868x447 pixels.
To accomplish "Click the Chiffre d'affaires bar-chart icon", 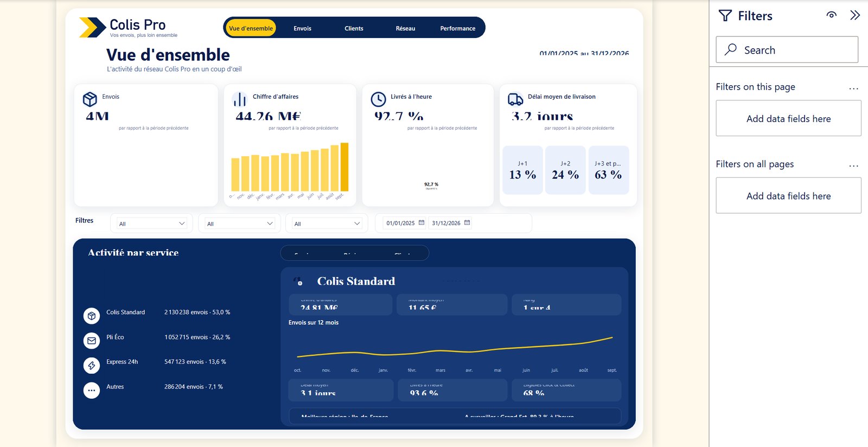I will tap(240, 99).
